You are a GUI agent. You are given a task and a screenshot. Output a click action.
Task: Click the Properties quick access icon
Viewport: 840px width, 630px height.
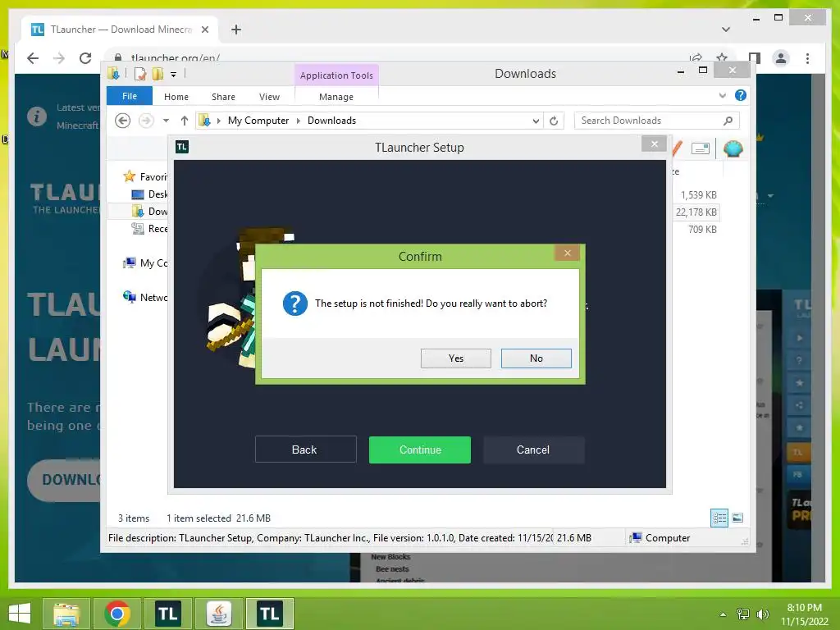click(139, 73)
